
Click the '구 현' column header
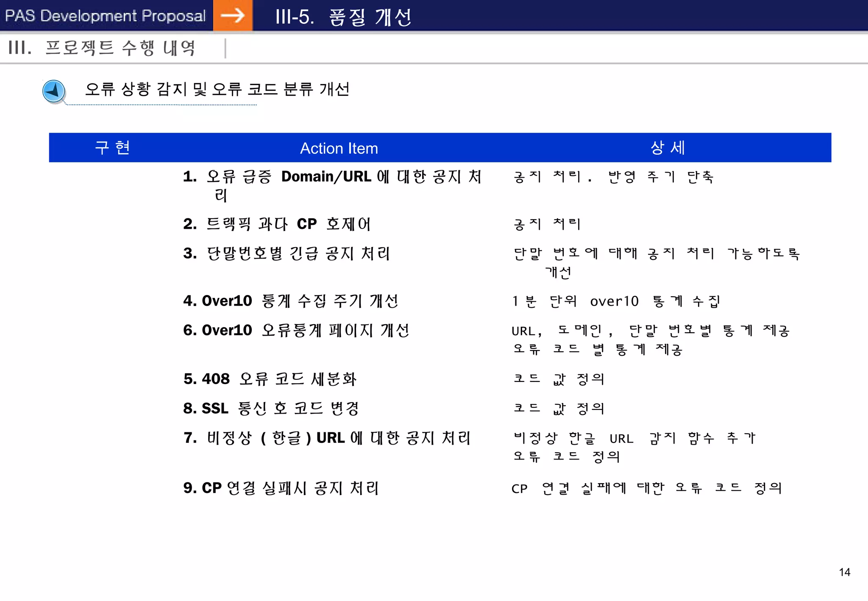(x=112, y=148)
